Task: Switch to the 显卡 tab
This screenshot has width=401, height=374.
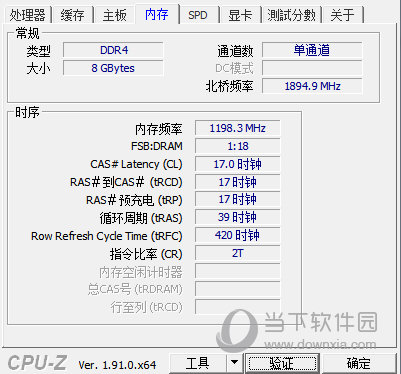Action: coord(240,15)
